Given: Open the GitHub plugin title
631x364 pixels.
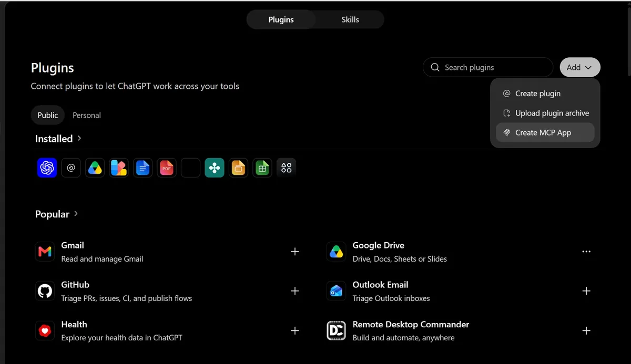Looking at the screenshot, I should tap(75, 285).
